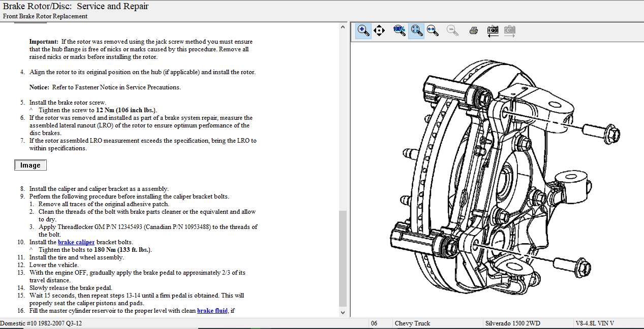
Task: Open the brake caliper link
Action: click(76, 242)
